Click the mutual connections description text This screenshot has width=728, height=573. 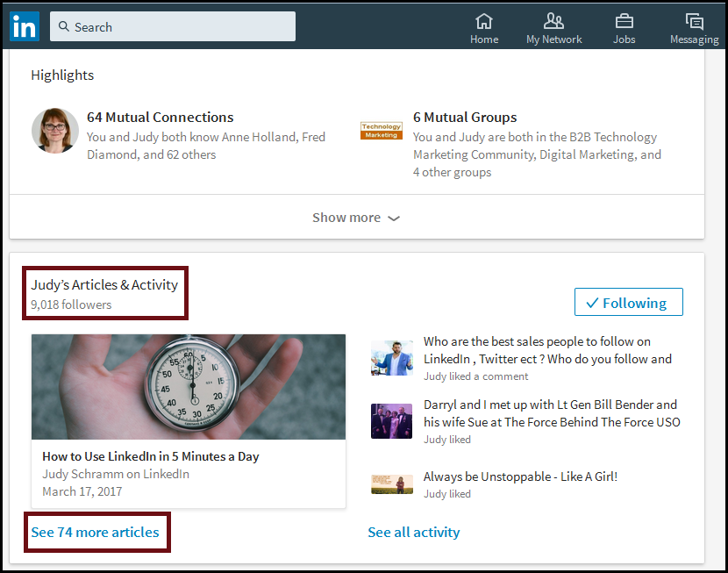click(x=206, y=146)
